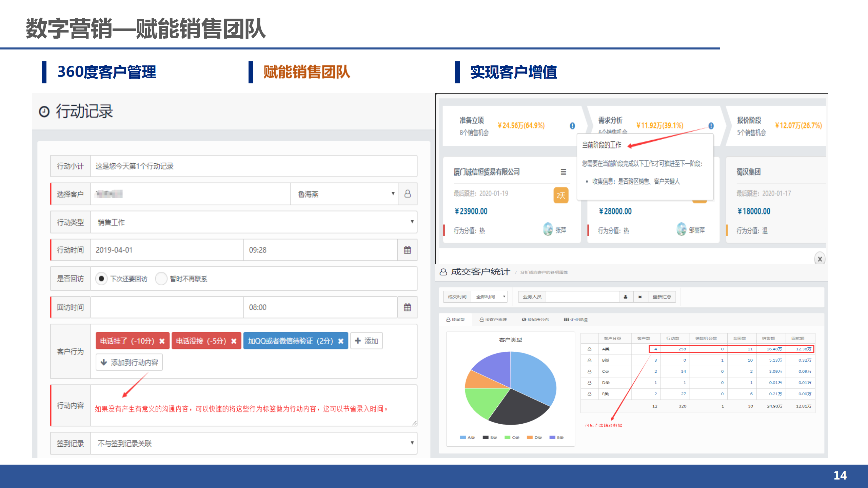Close the pipeline panel with the round X
Viewport: 868px width, 488px height.
point(820,259)
